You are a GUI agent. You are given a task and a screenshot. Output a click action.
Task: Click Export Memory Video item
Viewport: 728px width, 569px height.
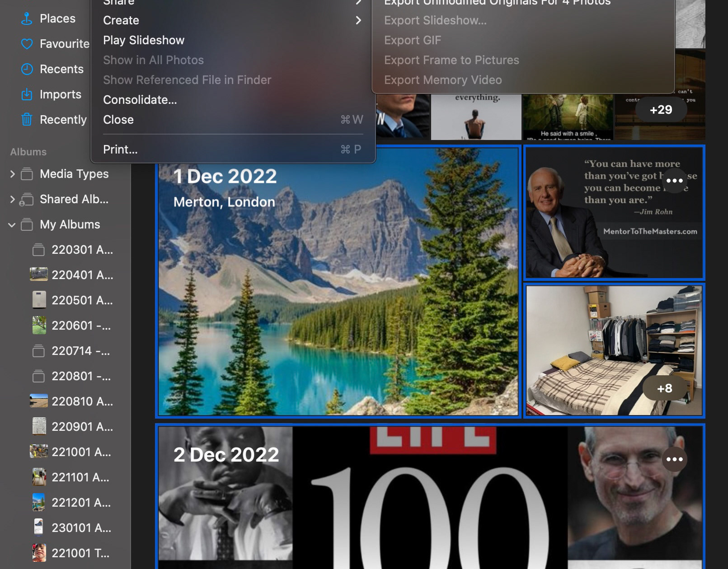(523, 80)
